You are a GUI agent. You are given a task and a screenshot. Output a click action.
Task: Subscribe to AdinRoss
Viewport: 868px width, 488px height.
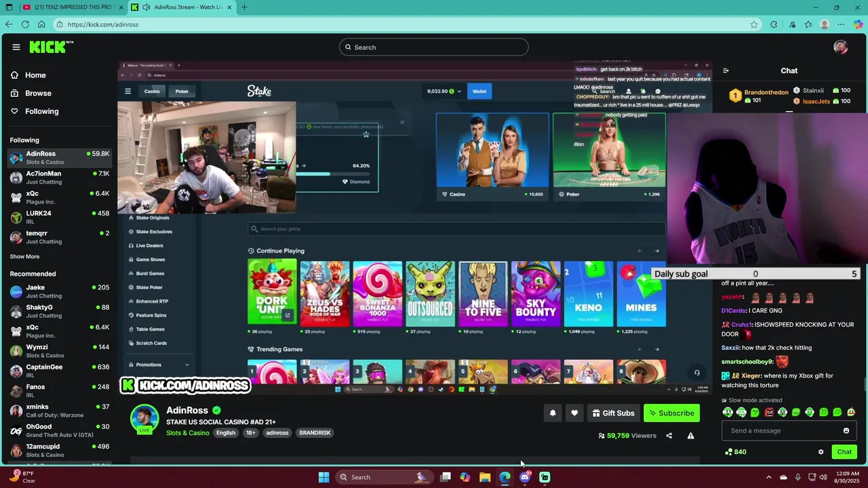click(671, 413)
